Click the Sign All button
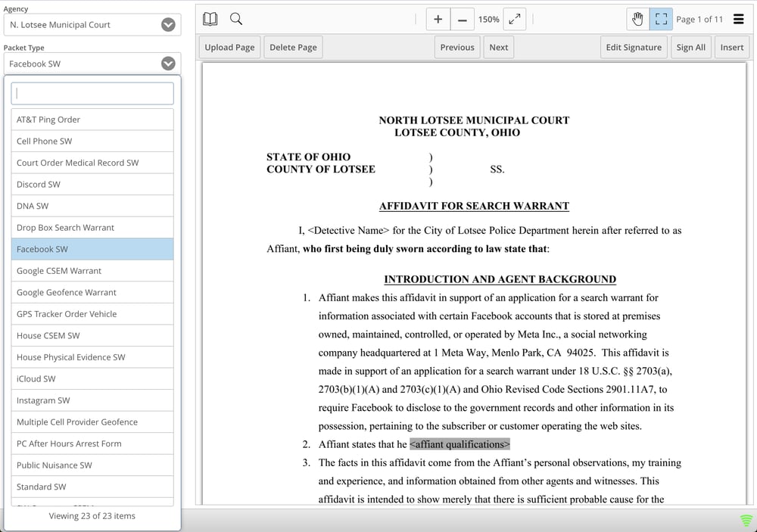The image size is (757, 532). pyautogui.click(x=691, y=48)
